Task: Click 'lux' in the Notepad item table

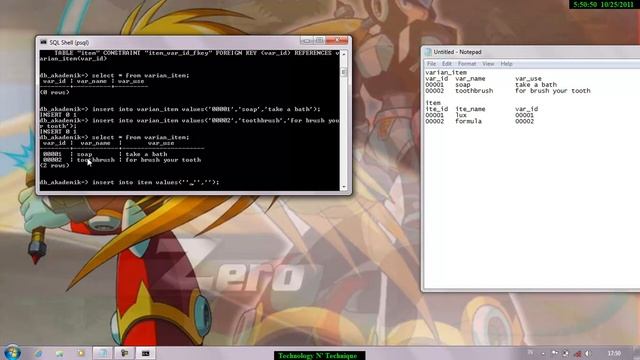Action: pyautogui.click(x=461, y=115)
